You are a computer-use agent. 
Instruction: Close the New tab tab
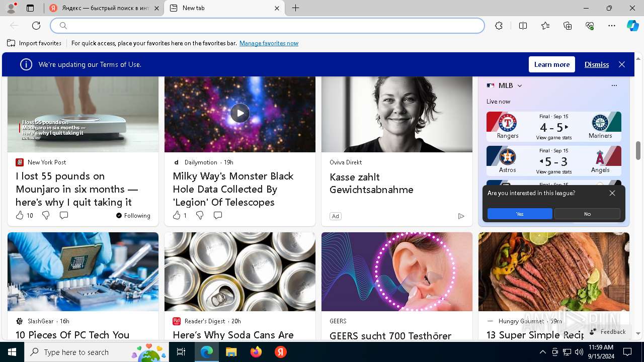point(277,8)
